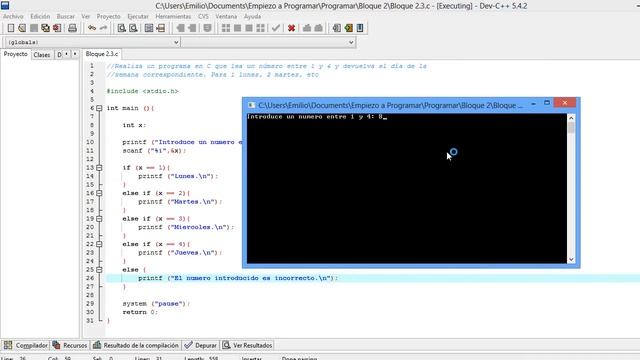Screen dimensions: 640x360
Task: Click the '#include <stdio.h>' line
Action: tap(142, 91)
